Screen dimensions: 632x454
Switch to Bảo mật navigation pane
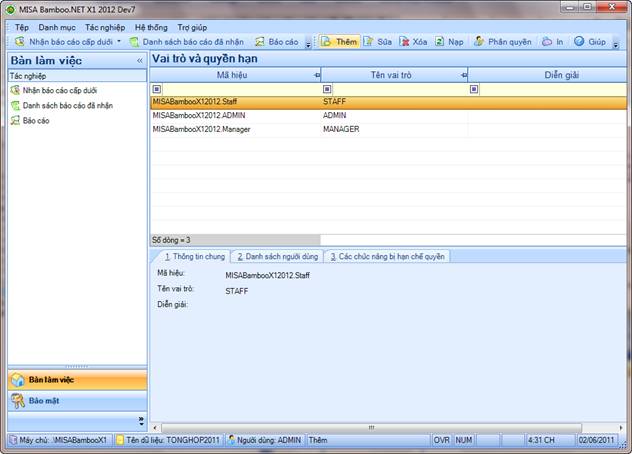coord(77,401)
